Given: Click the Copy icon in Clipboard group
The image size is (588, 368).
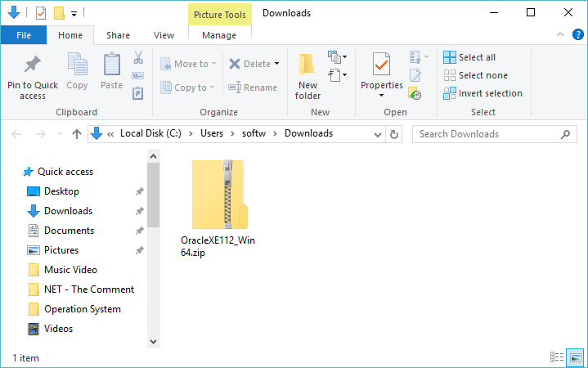Looking at the screenshot, I should tap(77, 64).
